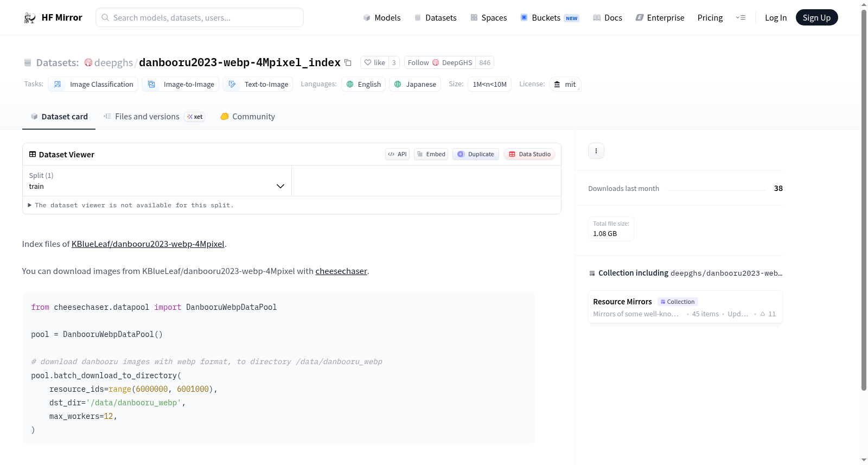Image resolution: width=868 pixels, height=465 pixels.
Task: Click the mit license tag
Action: pos(565,85)
